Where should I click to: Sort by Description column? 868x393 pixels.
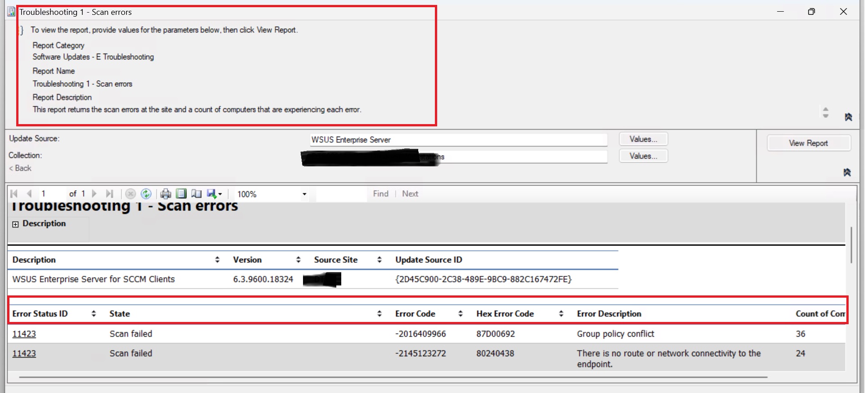(x=217, y=259)
